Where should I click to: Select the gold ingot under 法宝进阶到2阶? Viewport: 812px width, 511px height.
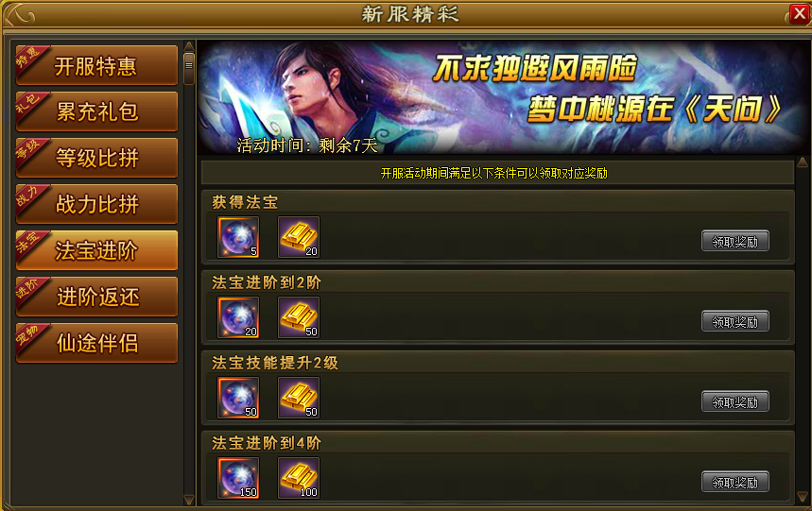(x=299, y=317)
